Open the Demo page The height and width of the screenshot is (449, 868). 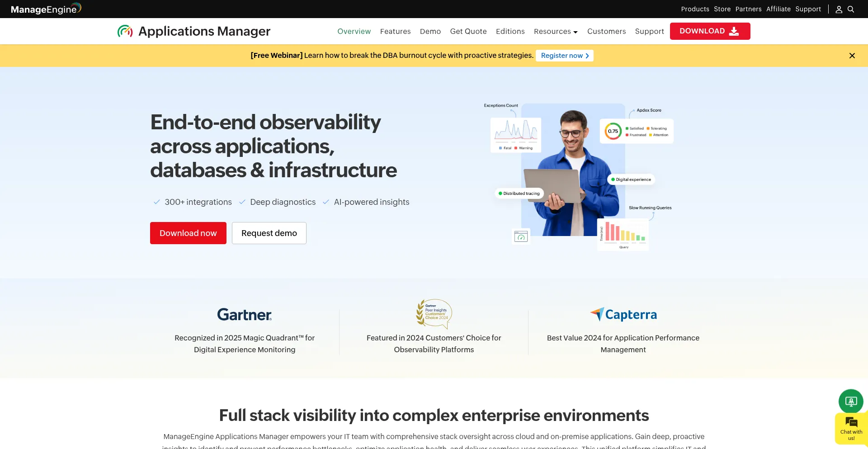(x=430, y=31)
